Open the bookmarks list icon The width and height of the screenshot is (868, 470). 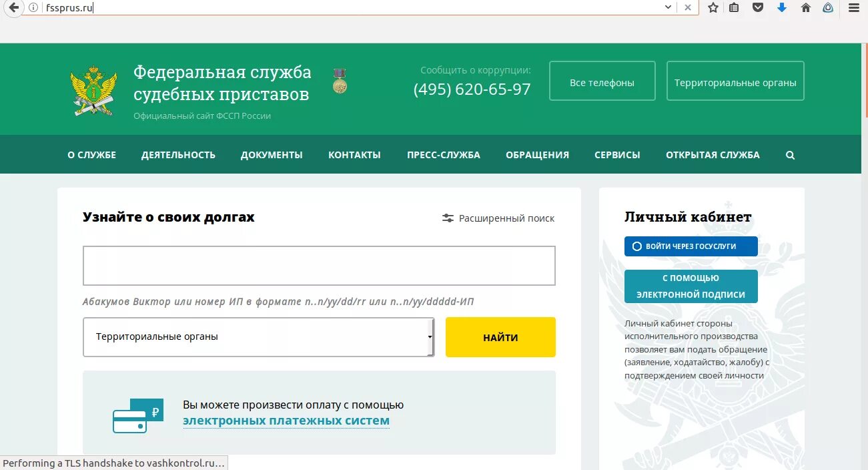click(x=734, y=7)
